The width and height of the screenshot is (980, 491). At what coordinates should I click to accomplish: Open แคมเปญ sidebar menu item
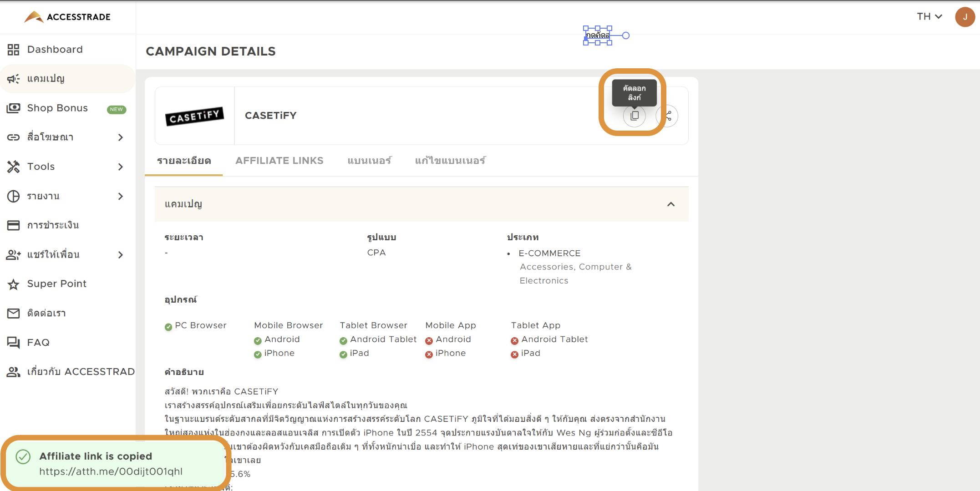click(68, 79)
